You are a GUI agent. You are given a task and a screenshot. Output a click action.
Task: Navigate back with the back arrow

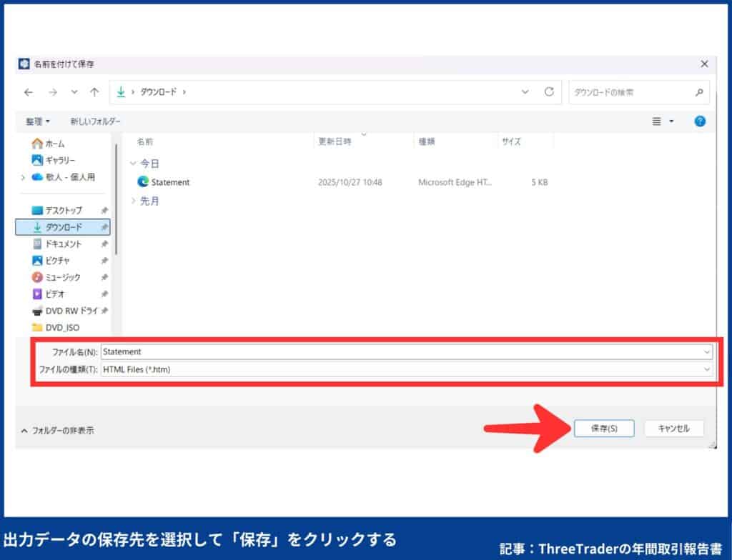[x=28, y=91]
